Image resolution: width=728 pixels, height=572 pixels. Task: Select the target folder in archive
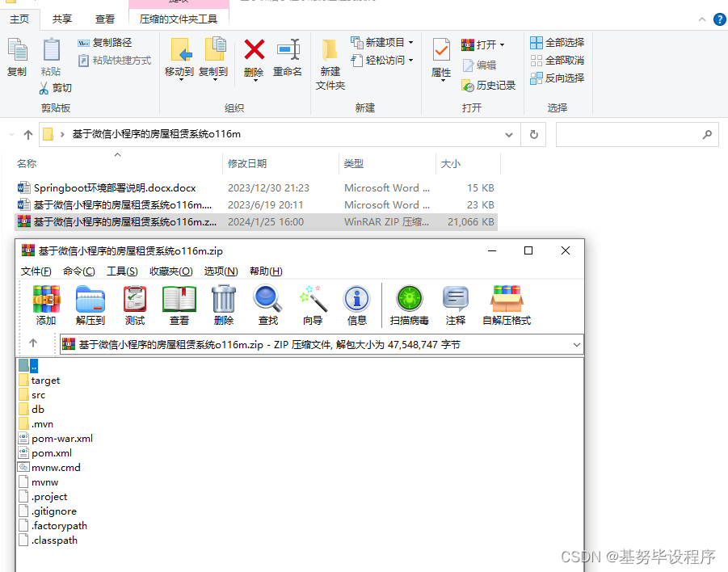click(x=40, y=381)
